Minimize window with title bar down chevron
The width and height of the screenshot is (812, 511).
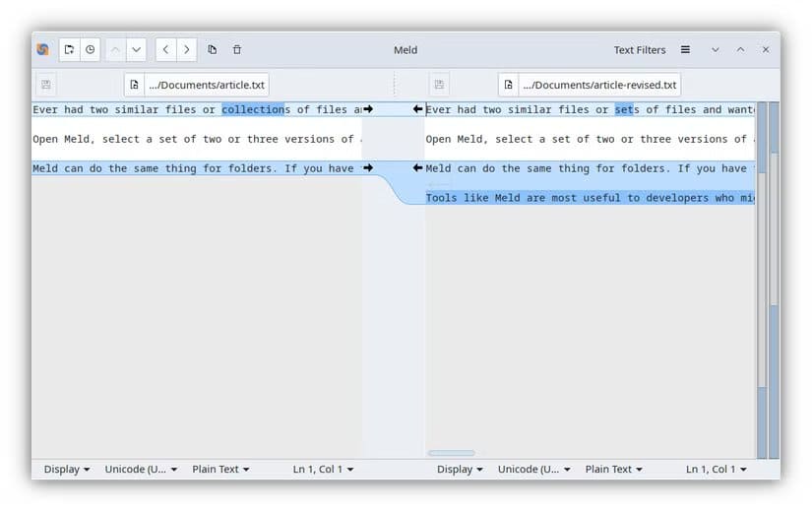pyautogui.click(x=716, y=50)
